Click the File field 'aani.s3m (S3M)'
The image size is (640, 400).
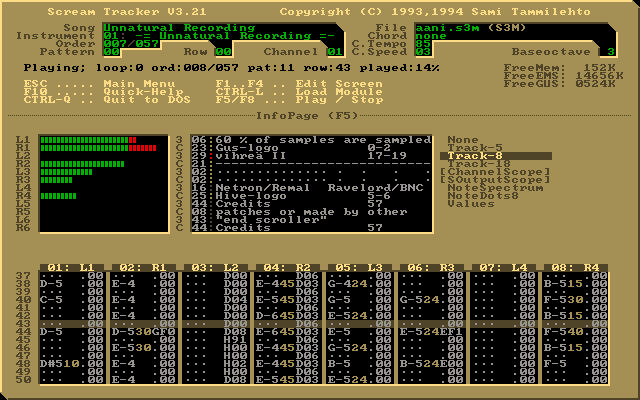point(470,28)
